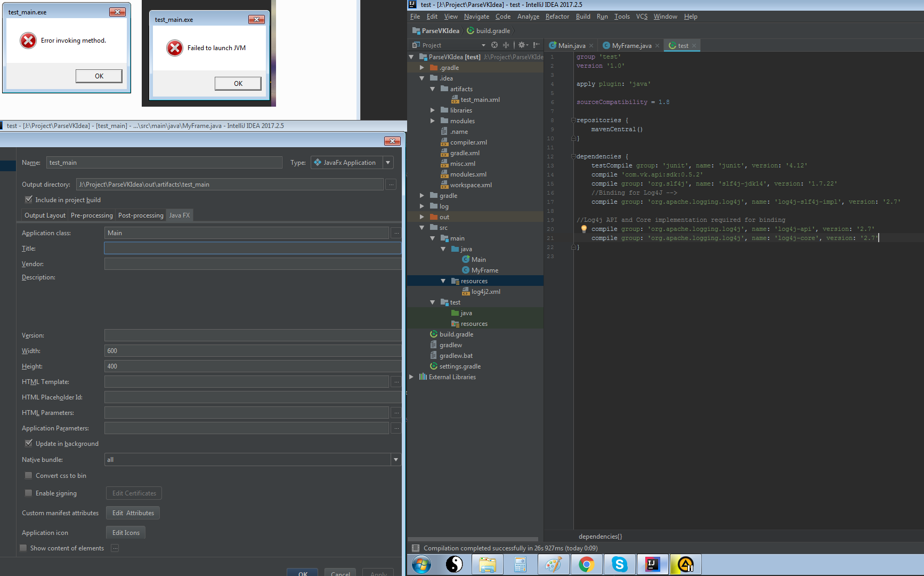This screenshot has height=576, width=924.
Task: Browse for the Output directory
Action: tap(391, 185)
